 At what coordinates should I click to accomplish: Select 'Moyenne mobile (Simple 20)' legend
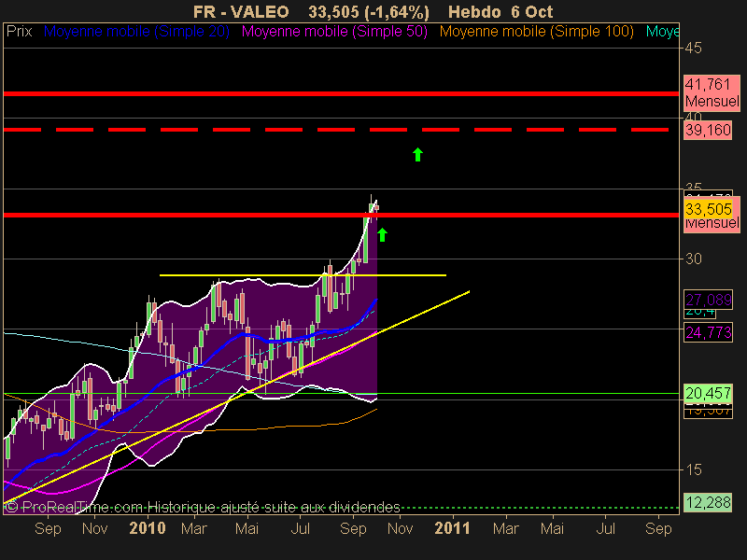136,32
